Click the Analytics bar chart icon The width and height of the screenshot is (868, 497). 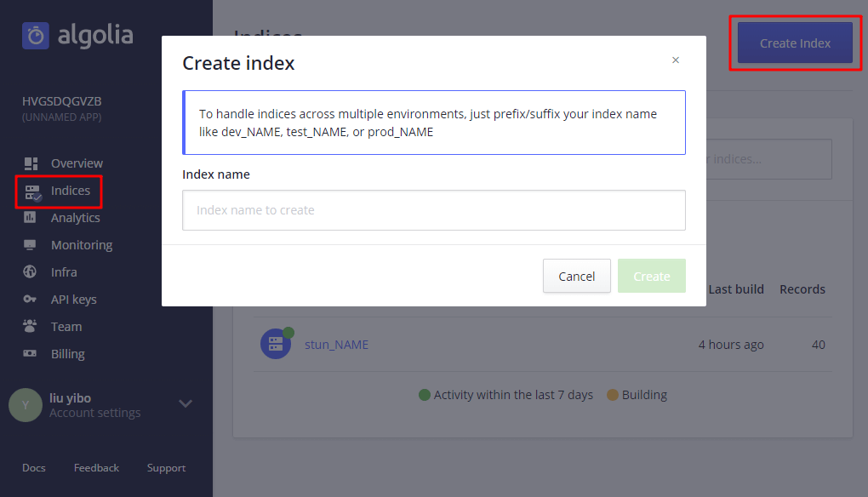pyautogui.click(x=30, y=218)
